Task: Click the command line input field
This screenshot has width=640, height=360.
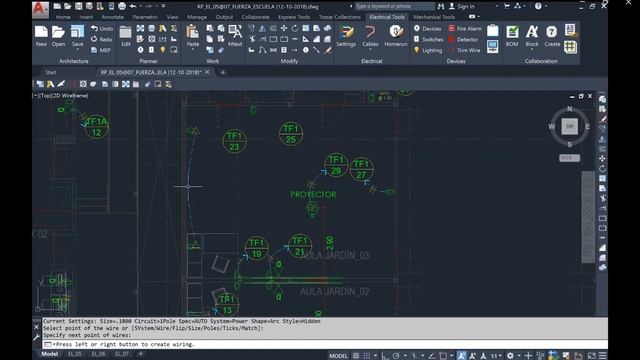Action: point(324,344)
